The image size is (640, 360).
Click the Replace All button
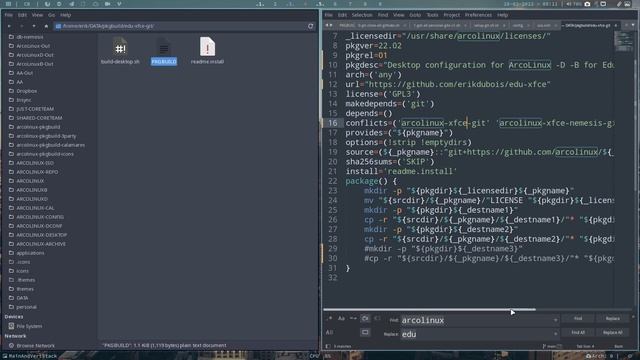coord(613,333)
